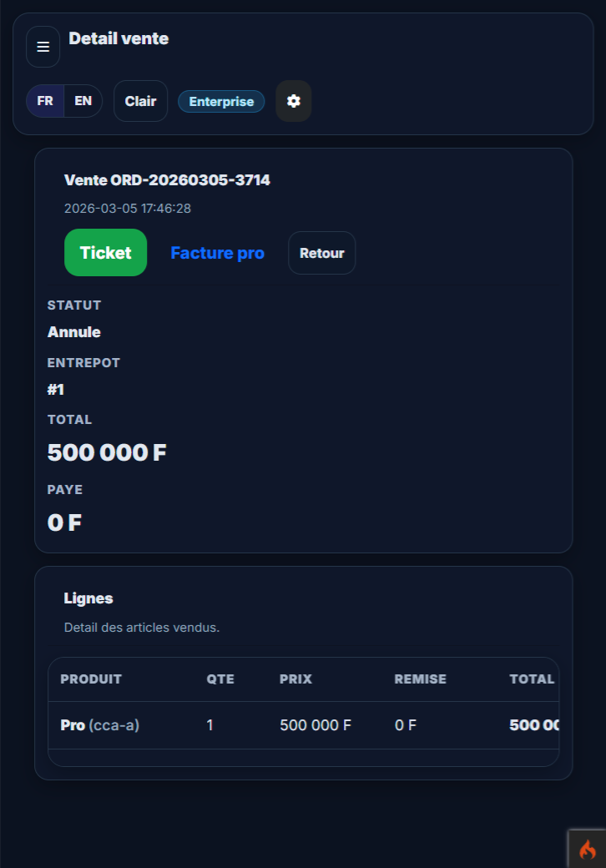This screenshot has width=606, height=868.
Task: Click the CodeIgniter flame debug icon
Action: pos(588,850)
